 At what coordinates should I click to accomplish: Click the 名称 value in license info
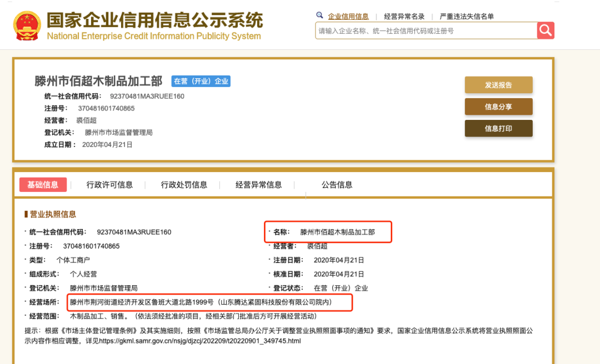[337, 232]
